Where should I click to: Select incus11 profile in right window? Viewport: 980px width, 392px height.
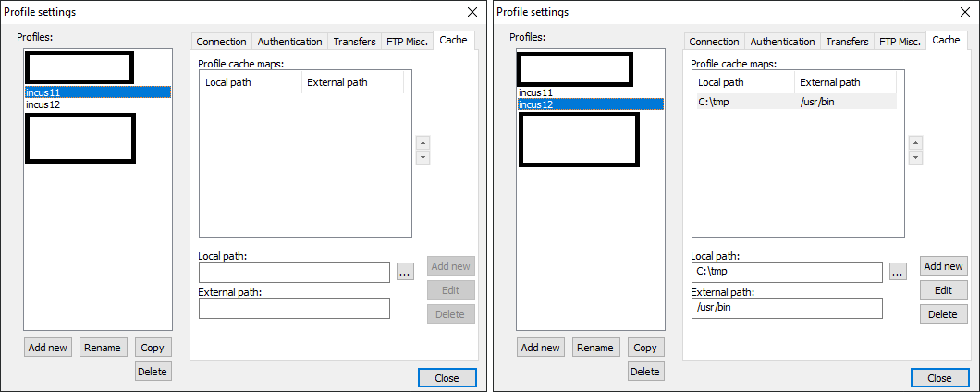pyautogui.click(x=590, y=92)
